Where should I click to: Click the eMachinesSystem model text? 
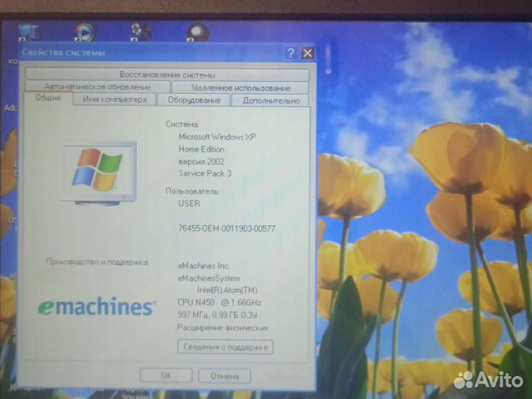[x=208, y=279]
